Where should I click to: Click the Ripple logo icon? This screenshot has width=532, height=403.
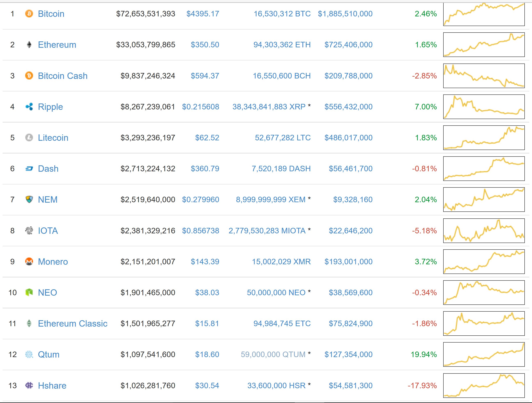coord(29,107)
